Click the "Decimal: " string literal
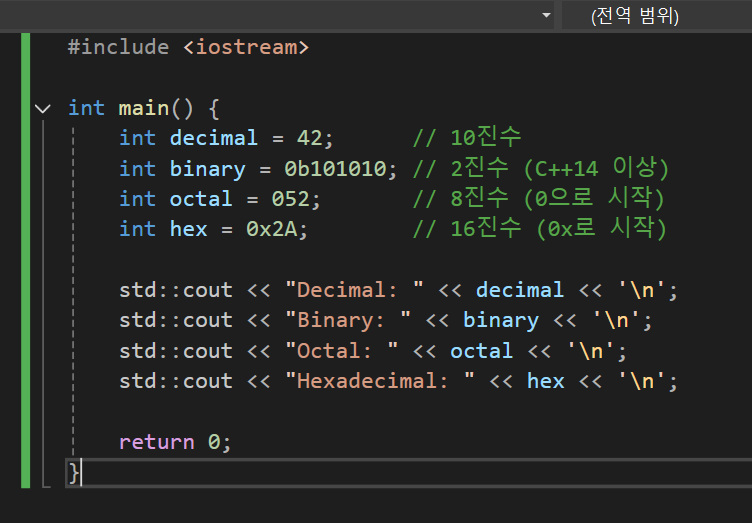This screenshot has height=523, width=752. 354,290
